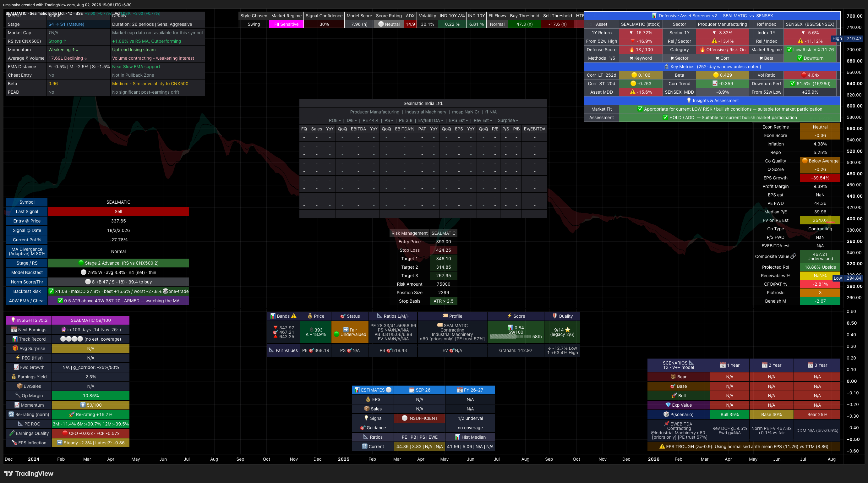Click the Entry @ Price value 337.65
Screen dimensions: 868x483
(x=118, y=221)
